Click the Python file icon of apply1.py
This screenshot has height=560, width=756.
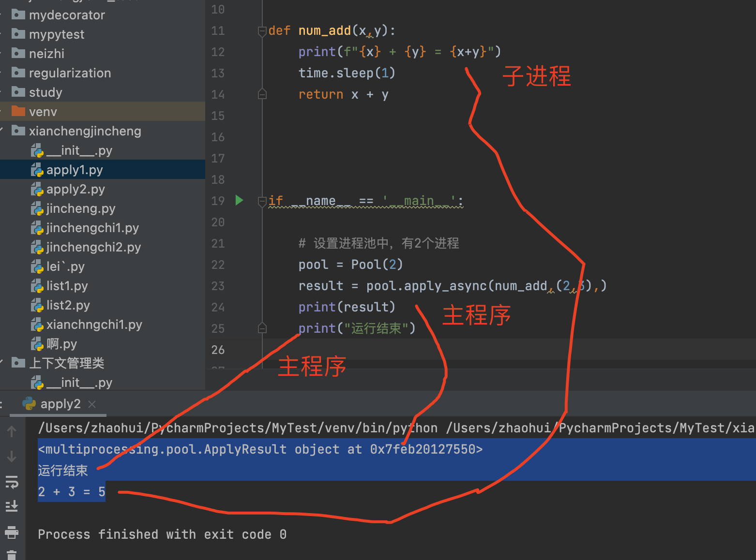tap(37, 170)
